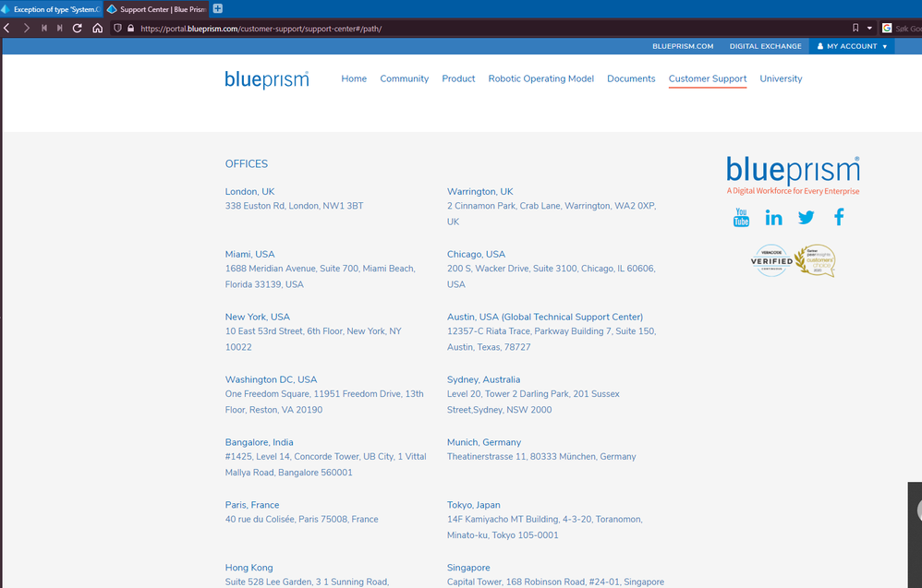Click the Blue Prism header logo
The width and height of the screenshot is (922, 588).
pos(266,79)
